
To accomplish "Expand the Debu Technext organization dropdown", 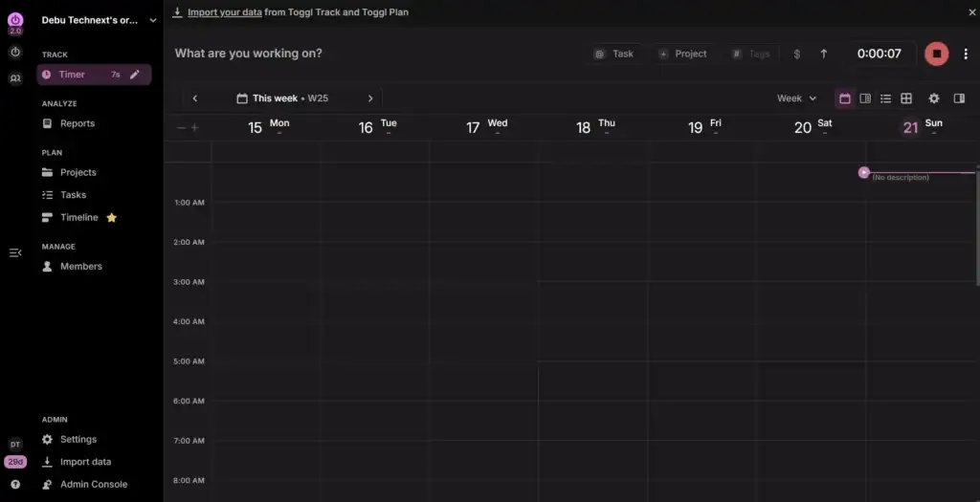I will [99, 21].
